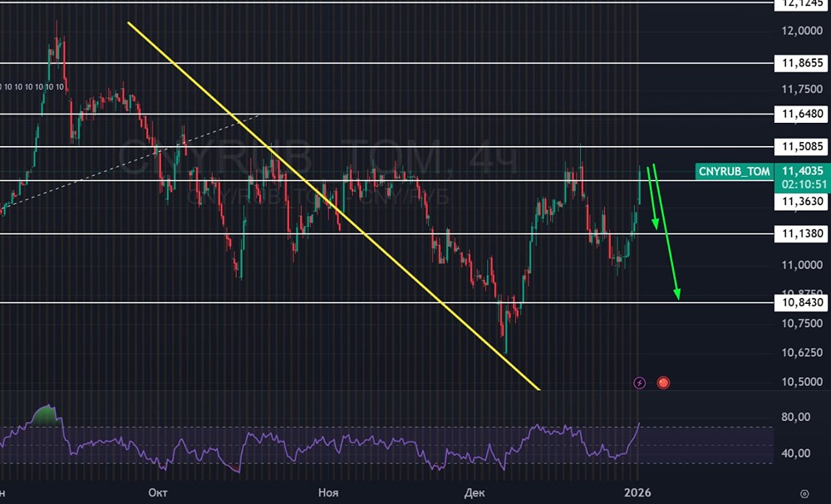Click the 11,8655 horizontal line price label
Image resolution: width=831 pixels, height=504 pixels.
[800, 64]
